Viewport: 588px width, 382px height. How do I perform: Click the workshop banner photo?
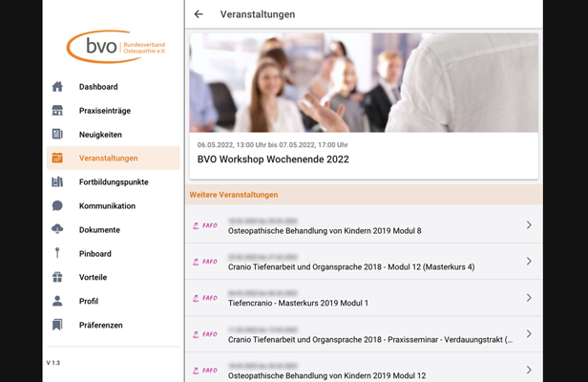[x=364, y=82]
